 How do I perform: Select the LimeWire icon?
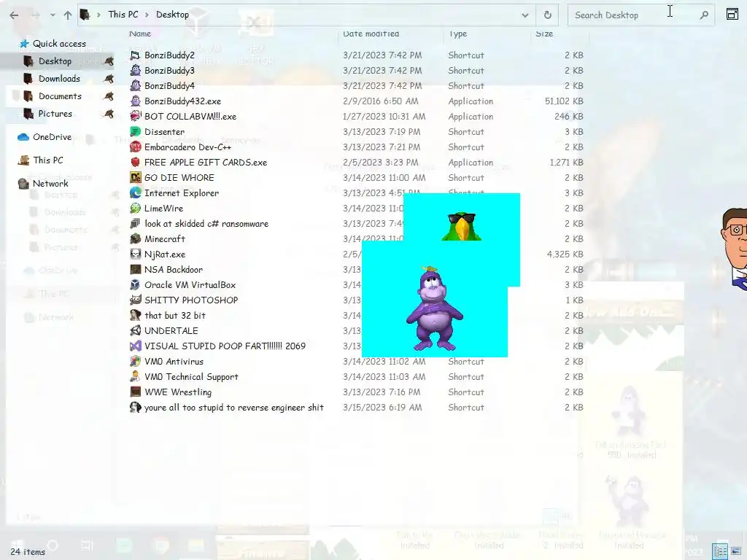[135, 208]
